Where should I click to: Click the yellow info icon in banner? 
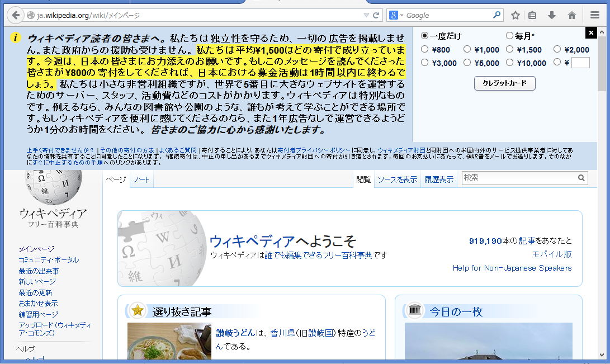[x=15, y=37]
